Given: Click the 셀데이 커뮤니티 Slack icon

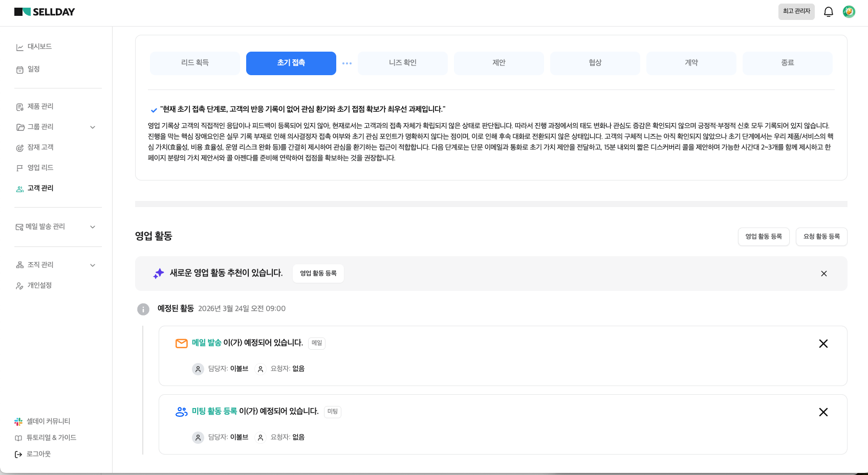Looking at the screenshot, I should tap(18, 422).
